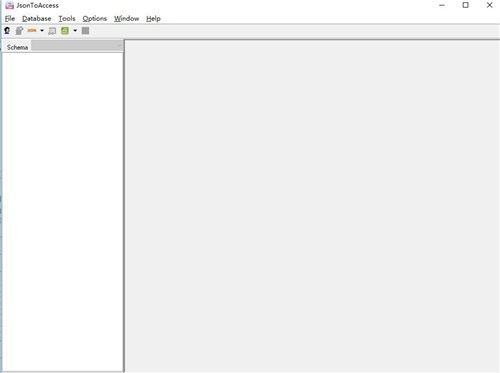The width and height of the screenshot is (500, 373).
Task: Open the Tools menu
Action: click(67, 19)
